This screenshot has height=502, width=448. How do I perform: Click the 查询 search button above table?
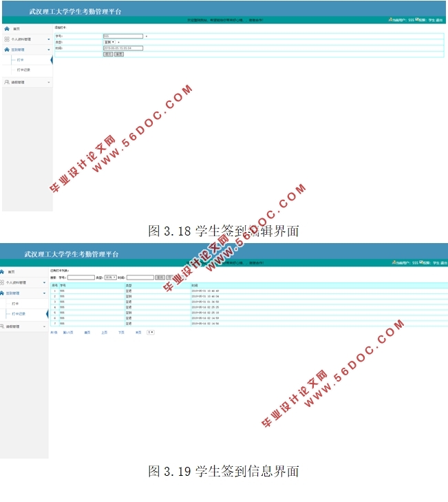pyautogui.click(x=160, y=278)
